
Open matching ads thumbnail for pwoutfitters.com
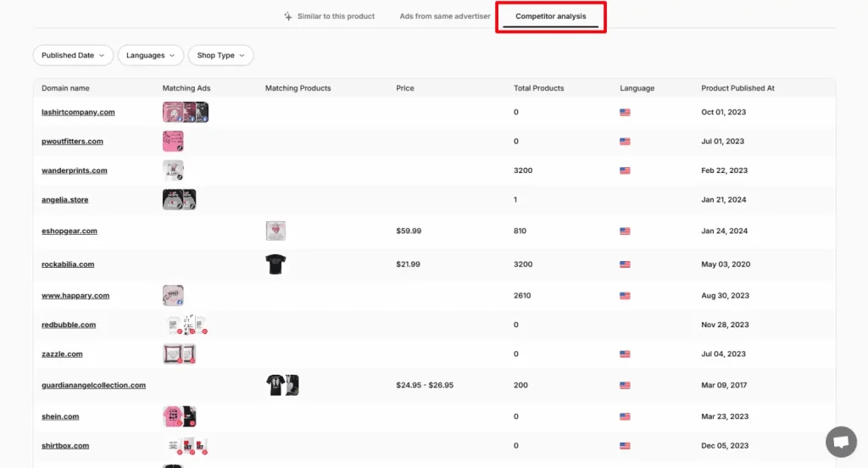coord(173,142)
